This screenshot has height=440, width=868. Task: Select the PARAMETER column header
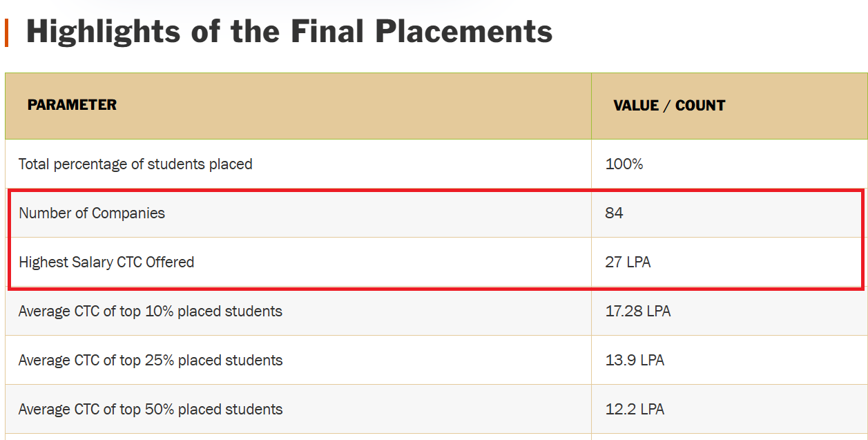(x=72, y=105)
